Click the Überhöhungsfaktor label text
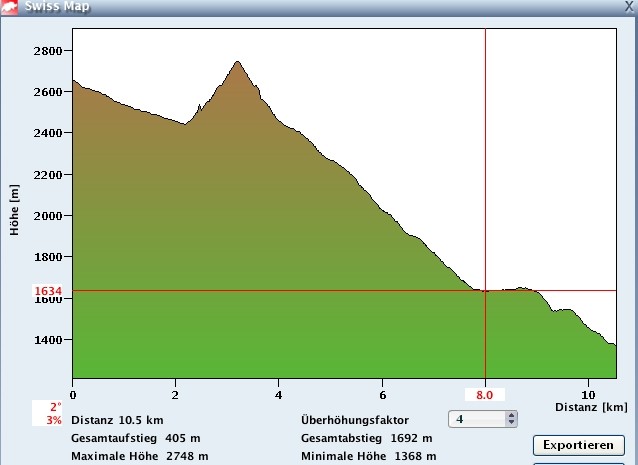Viewport: 638px width, 465px height. point(355,420)
